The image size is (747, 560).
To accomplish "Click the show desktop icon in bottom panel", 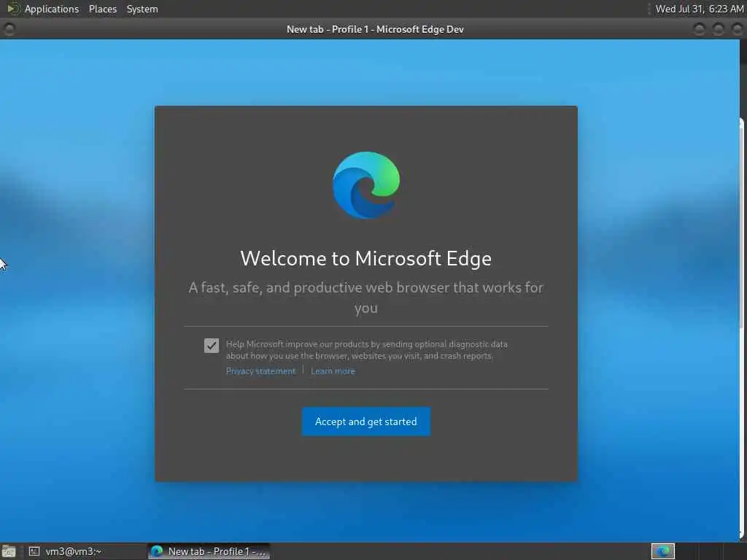I will (9, 552).
